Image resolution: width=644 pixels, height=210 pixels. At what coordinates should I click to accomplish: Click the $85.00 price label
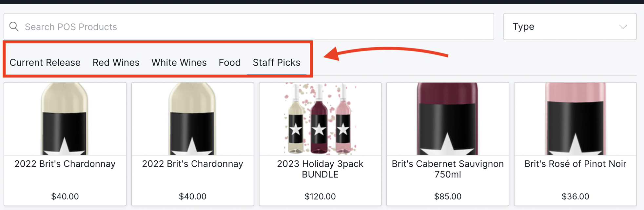coord(447,196)
